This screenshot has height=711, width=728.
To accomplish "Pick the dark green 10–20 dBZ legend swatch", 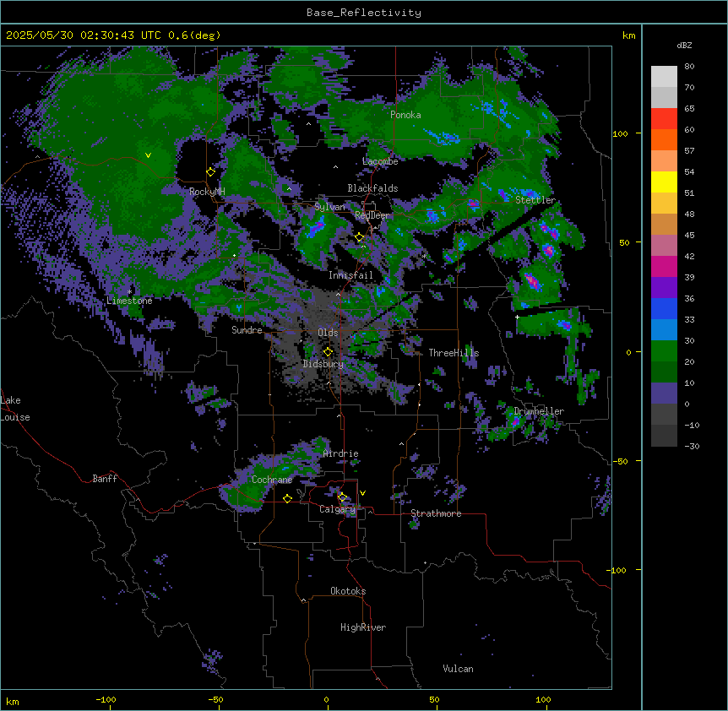I will [664, 372].
